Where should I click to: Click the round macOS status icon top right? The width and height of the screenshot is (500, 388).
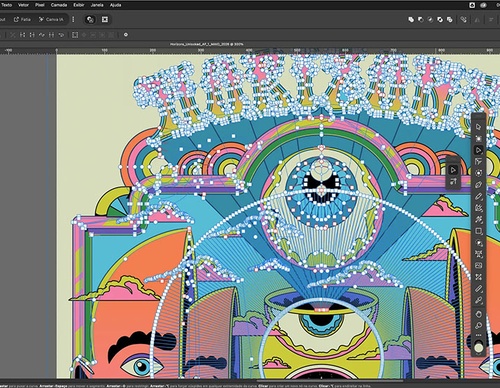pos(484,5)
